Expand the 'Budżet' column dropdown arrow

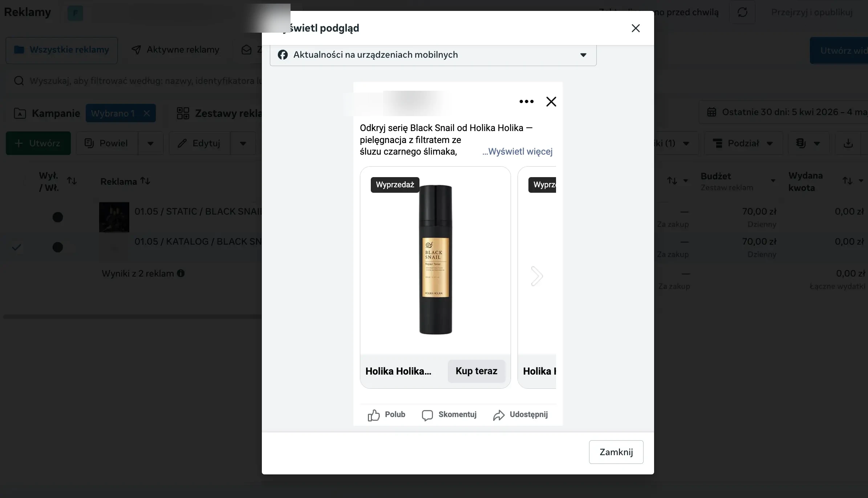pyautogui.click(x=773, y=181)
